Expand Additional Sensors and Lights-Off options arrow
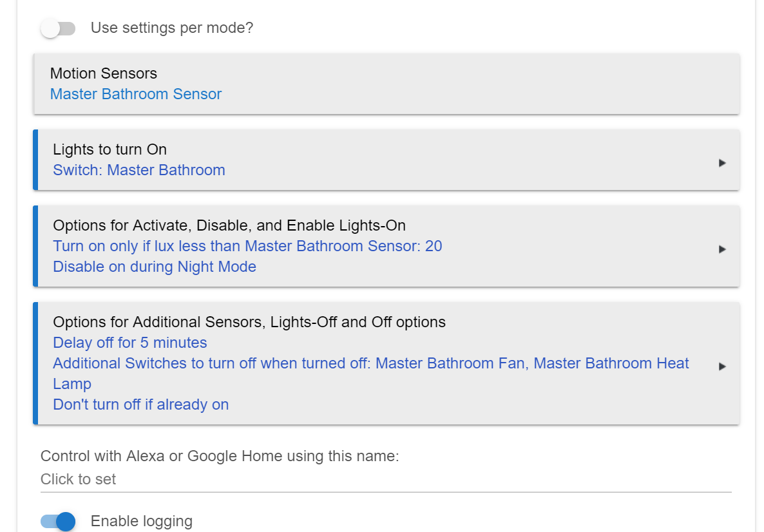This screenshot has width=764, height=532. pos(722,366)
